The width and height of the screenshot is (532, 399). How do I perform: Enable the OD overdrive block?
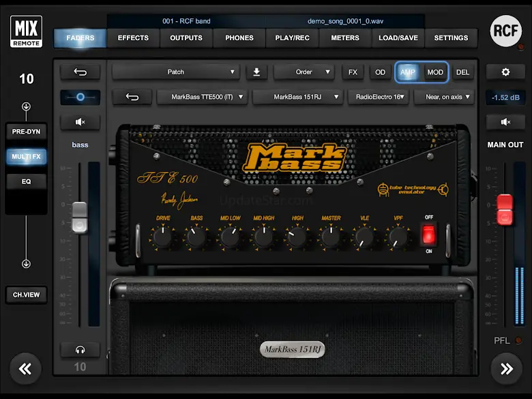pyautogui.click(x=380, y=72)
